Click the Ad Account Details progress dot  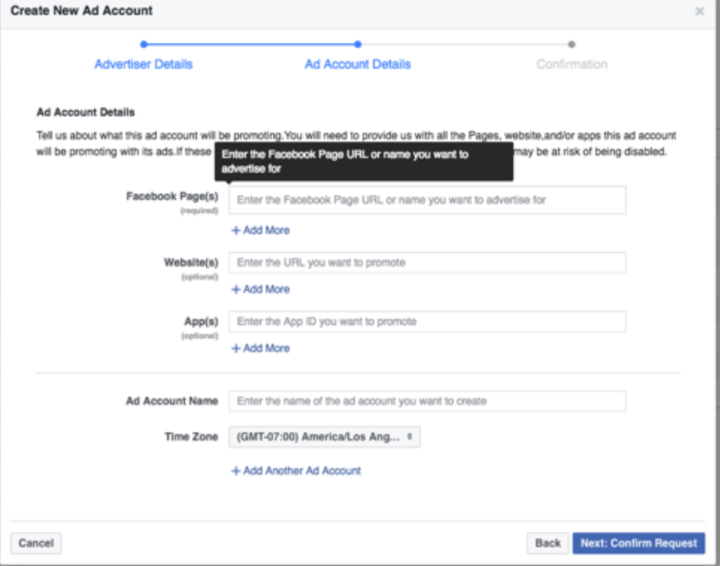358,45
